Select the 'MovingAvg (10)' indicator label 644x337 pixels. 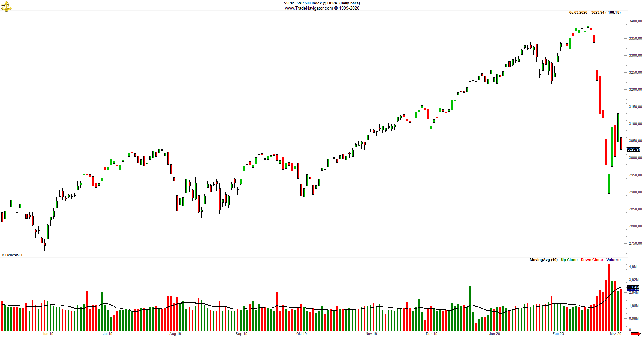(x=544, y=260)
